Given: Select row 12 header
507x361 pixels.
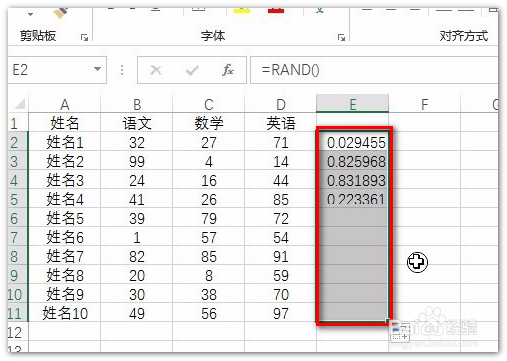Looking at the screenshot, I should click(x=18, y=332).
